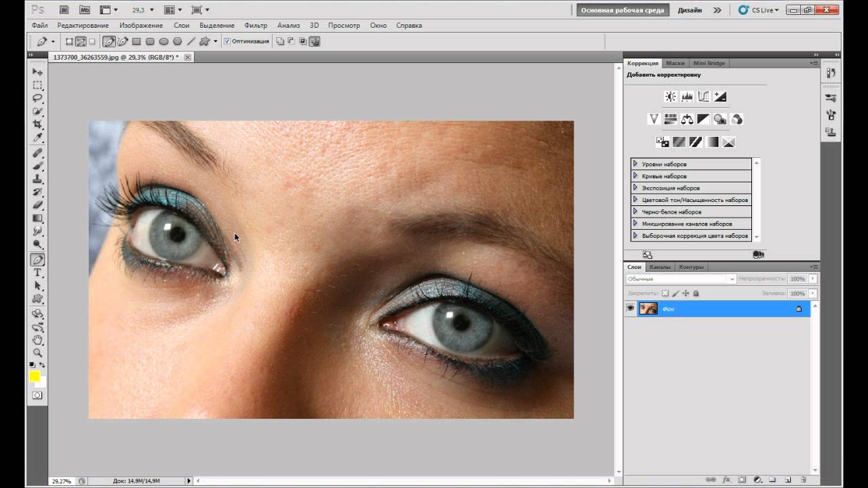Choose Ellipse shape in options bar

[163, 41]
